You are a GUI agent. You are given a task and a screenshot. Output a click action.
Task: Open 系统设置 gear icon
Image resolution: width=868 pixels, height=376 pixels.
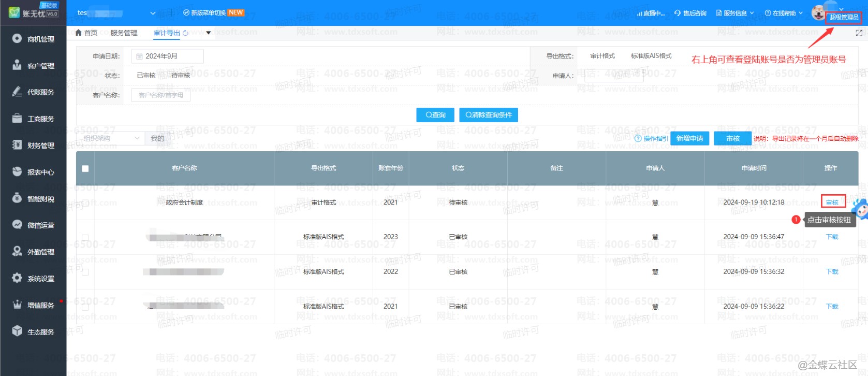click(17, 278)
